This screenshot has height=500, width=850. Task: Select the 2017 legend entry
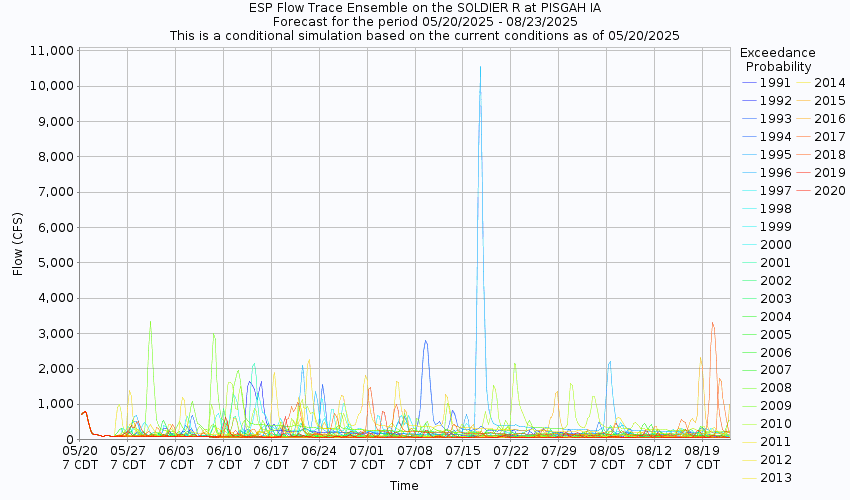[821, 137]
